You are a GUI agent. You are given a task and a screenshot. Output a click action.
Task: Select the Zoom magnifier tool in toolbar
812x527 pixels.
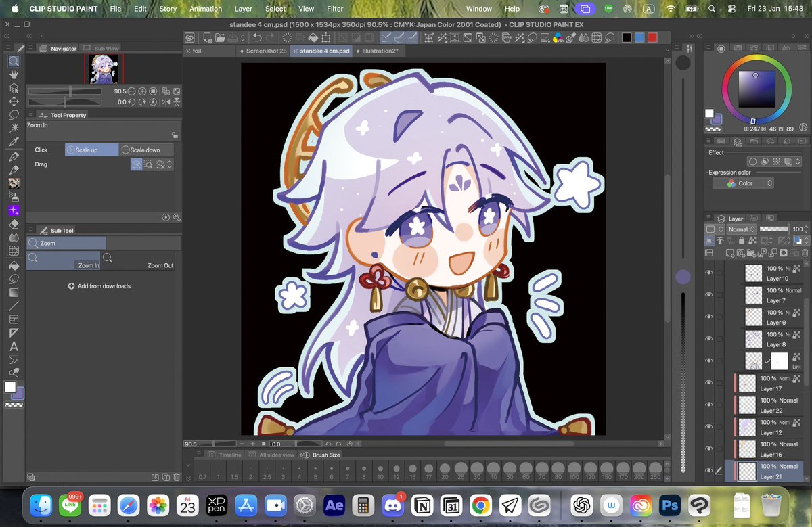click(x=13, y=62)
